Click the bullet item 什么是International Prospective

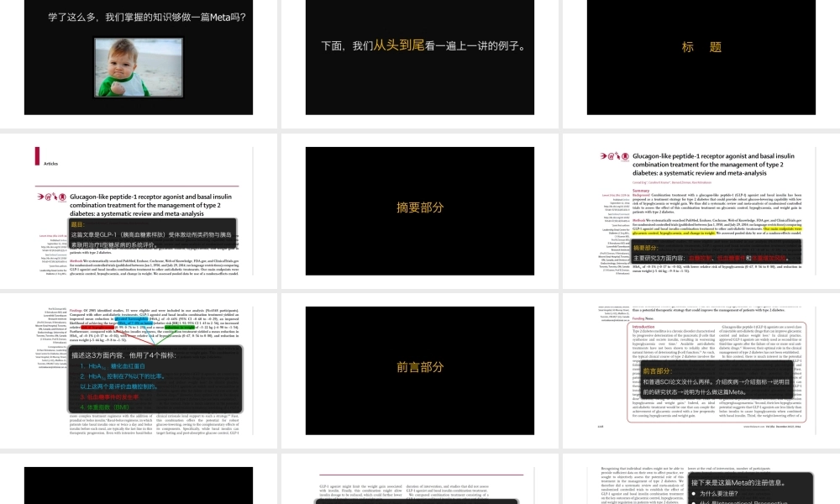748,502
